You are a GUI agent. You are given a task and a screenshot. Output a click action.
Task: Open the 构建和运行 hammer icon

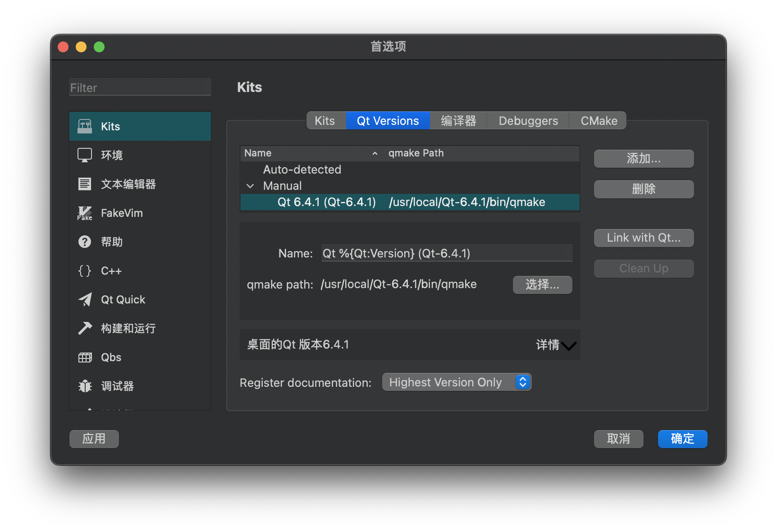click(x=85, y=328)
